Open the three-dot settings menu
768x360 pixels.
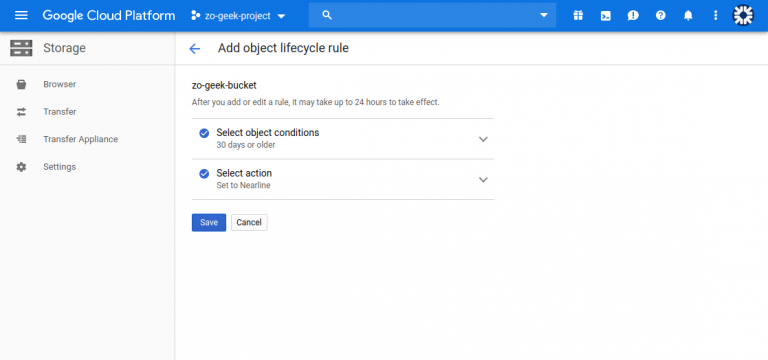point(716,16)
